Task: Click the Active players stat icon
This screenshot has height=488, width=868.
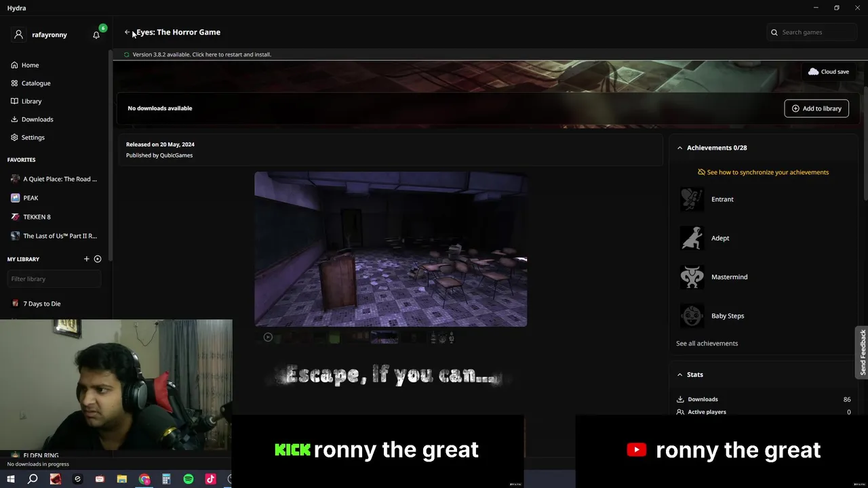Action: pos(680,412)
